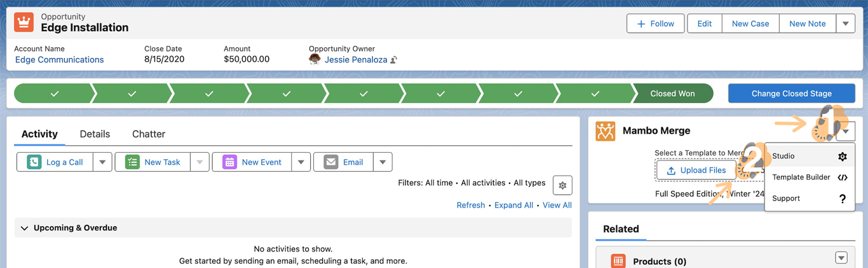Switch to the Details tab
868x268 pixels.
click(95, 134)
